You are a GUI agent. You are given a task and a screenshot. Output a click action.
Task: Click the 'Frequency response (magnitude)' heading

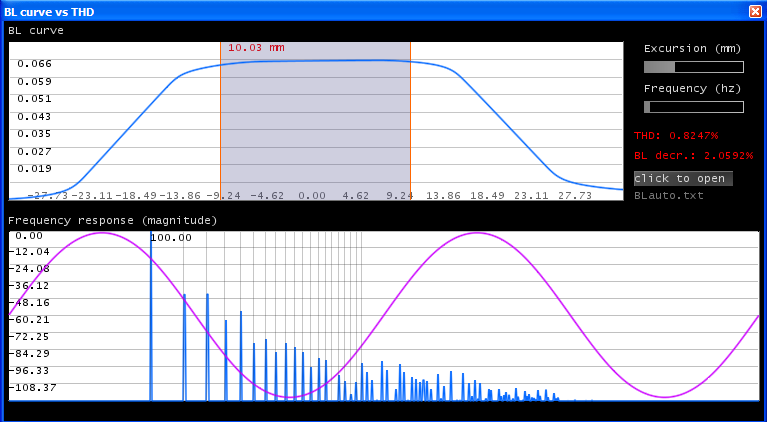(x=113, y=221)
